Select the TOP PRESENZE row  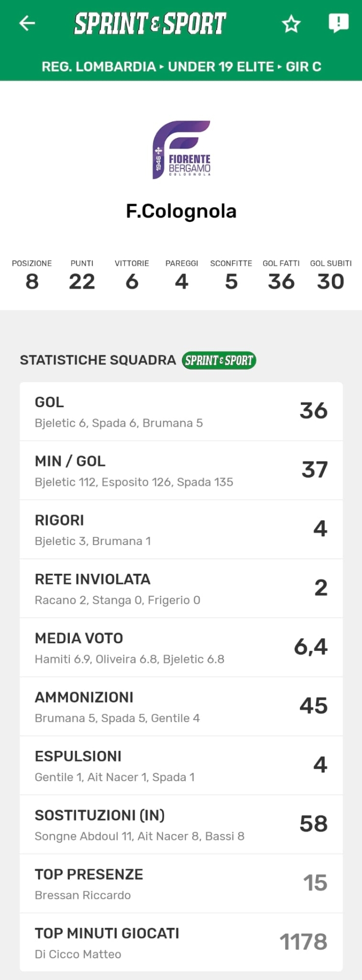[181, 884]
